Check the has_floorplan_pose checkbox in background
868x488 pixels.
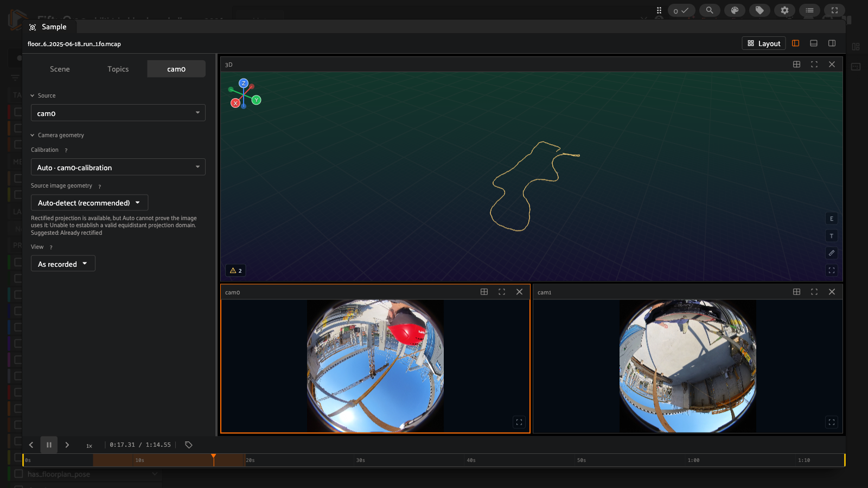click(18, 474)
